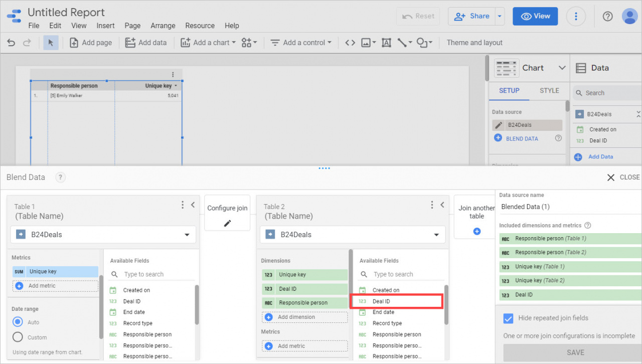Open the three-dot more options menu
The image size is (642, 364).
click(576, 17)
